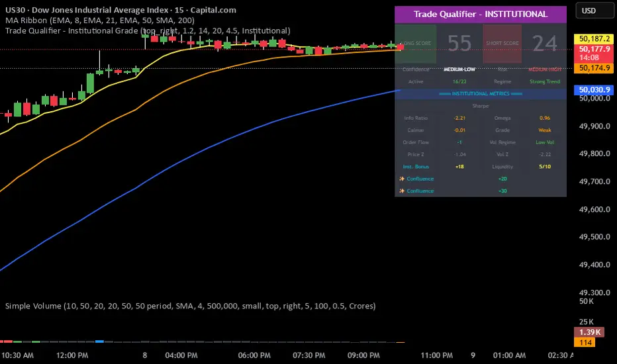The image size is (617, 364).
Task: Click the Strong Trend regime value
Action: (545, 81)
